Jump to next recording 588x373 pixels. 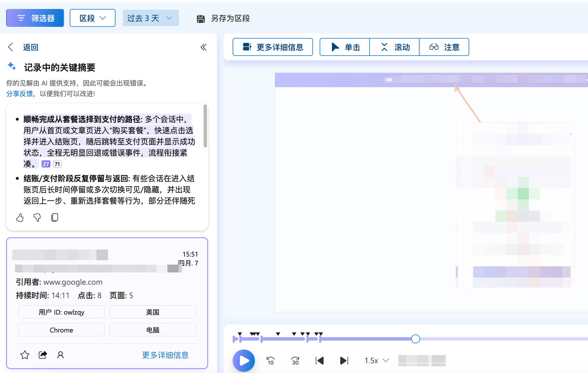coord(344,361)
